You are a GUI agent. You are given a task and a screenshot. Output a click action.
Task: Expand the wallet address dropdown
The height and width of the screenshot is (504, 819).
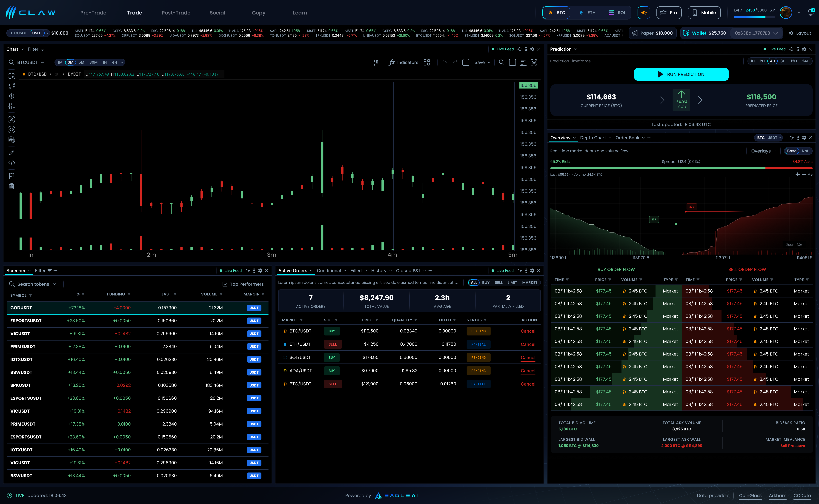(x=775, y=33)
